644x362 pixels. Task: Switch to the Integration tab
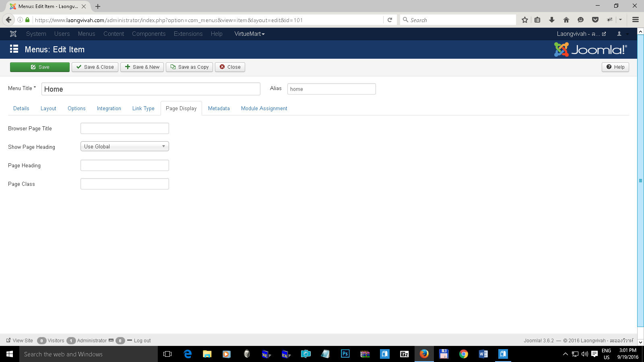pyautogui.click(x=109, y=108)
